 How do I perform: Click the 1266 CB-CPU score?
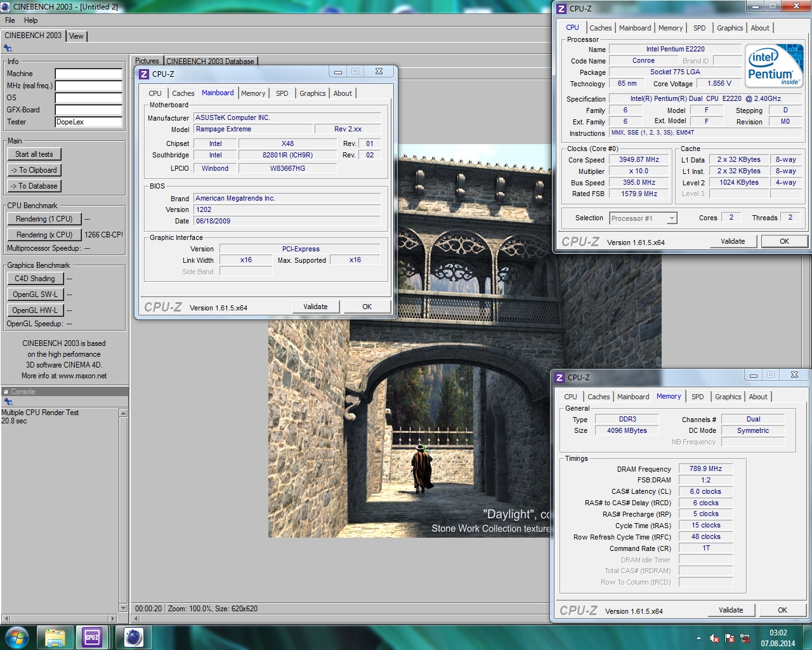coord(103,235)
